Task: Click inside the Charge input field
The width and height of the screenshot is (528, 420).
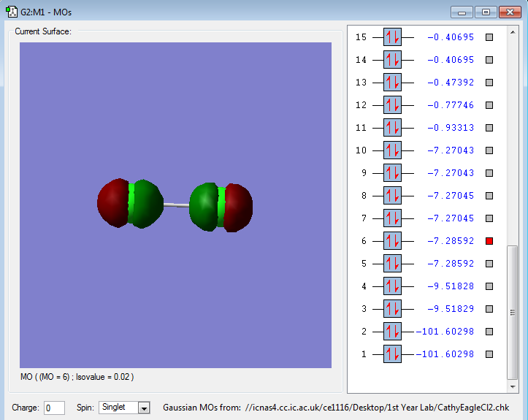Action: click(54, 408)
